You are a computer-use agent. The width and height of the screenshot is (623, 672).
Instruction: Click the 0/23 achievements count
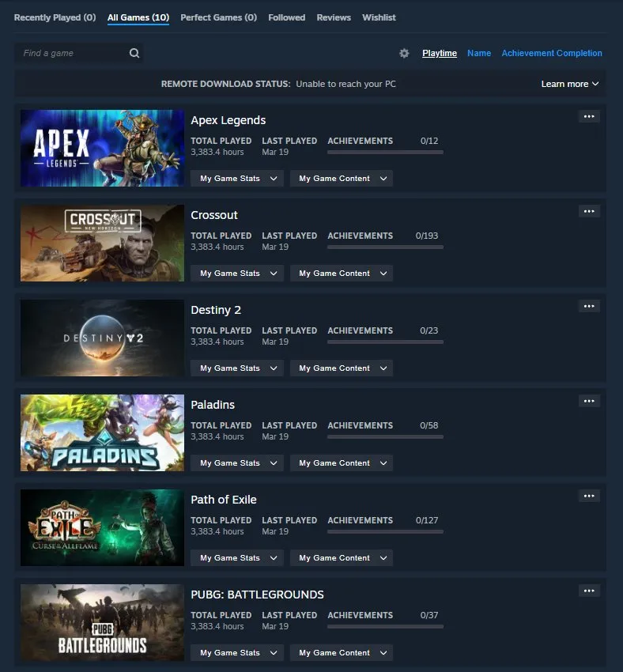click(x=429, y=330)
